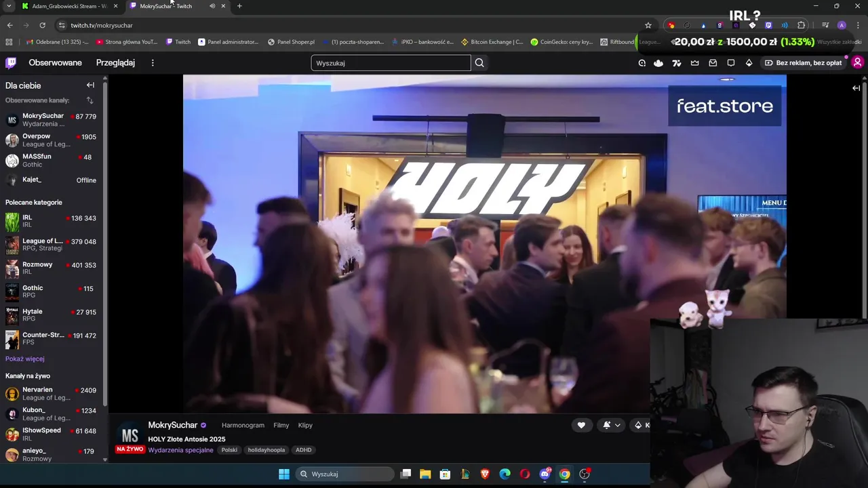
Task: Bookmark this page with the star icon
Action: tap(648, 25)
